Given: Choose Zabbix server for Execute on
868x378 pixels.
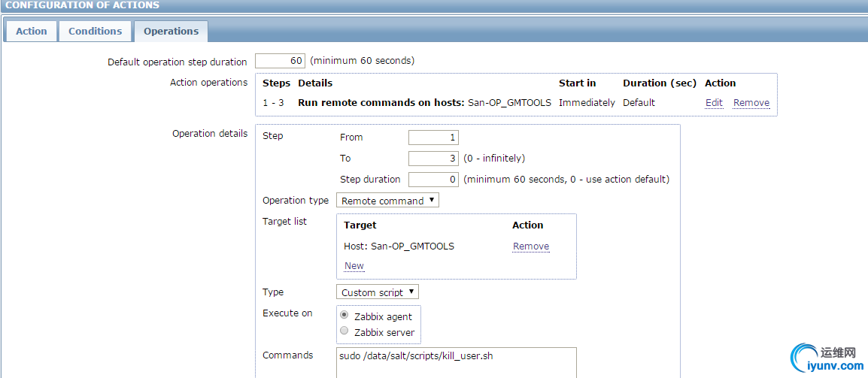Looking at the screenshot, I should [344, 331].
